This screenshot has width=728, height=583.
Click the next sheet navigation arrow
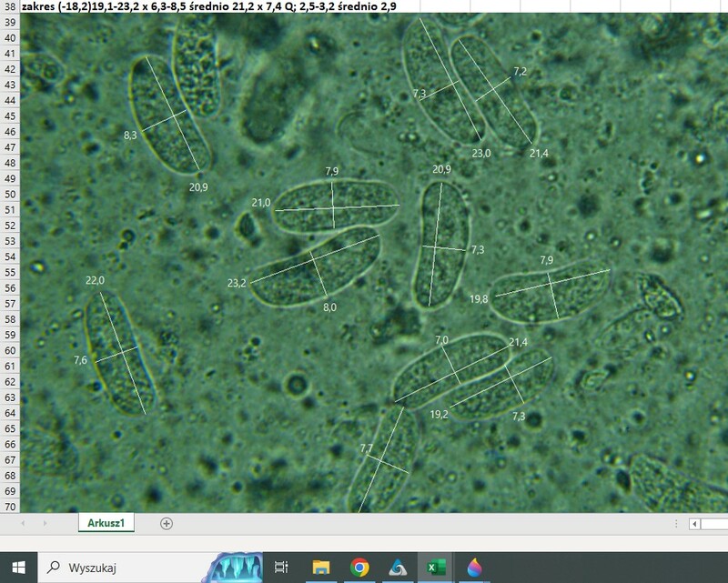(x=45, y=524)
